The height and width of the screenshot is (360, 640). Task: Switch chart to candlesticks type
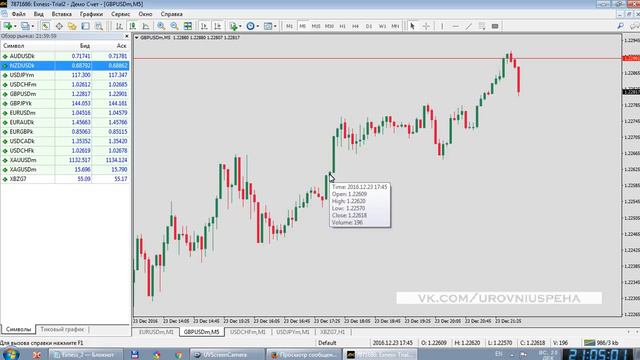click(x=133, y=26)
